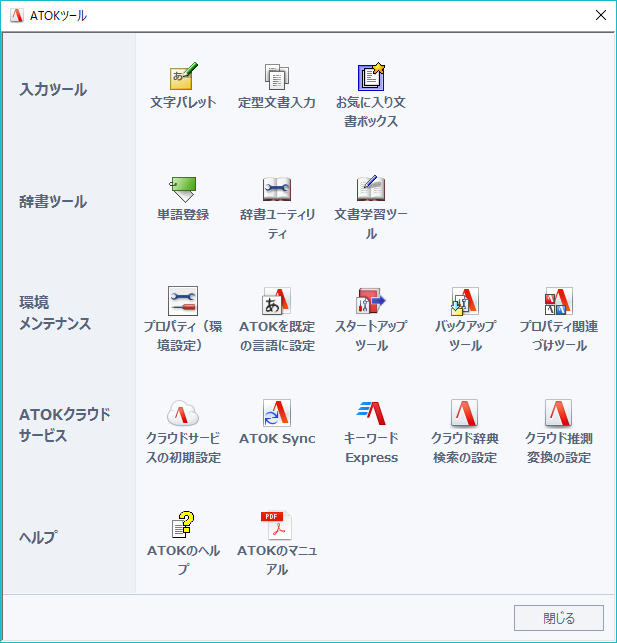Launch 定型文書入力 icon
The height and width of the screenshot is (643, 617).
click(277, 76)
